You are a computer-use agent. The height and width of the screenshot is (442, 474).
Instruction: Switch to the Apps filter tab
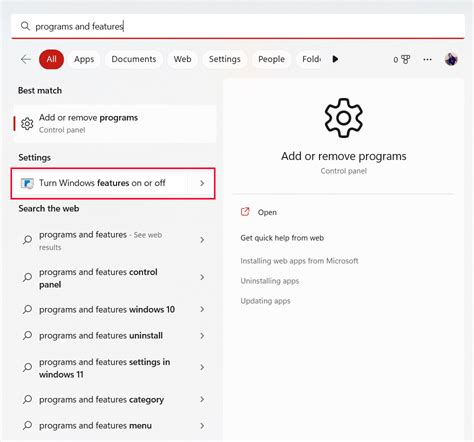[x=84, y=59]
